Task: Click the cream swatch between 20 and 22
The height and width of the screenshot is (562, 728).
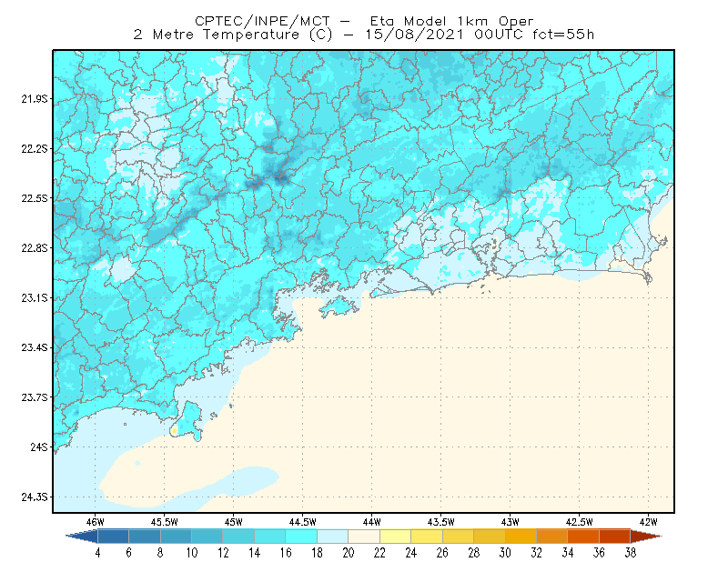Action: [x=364, y=536]
